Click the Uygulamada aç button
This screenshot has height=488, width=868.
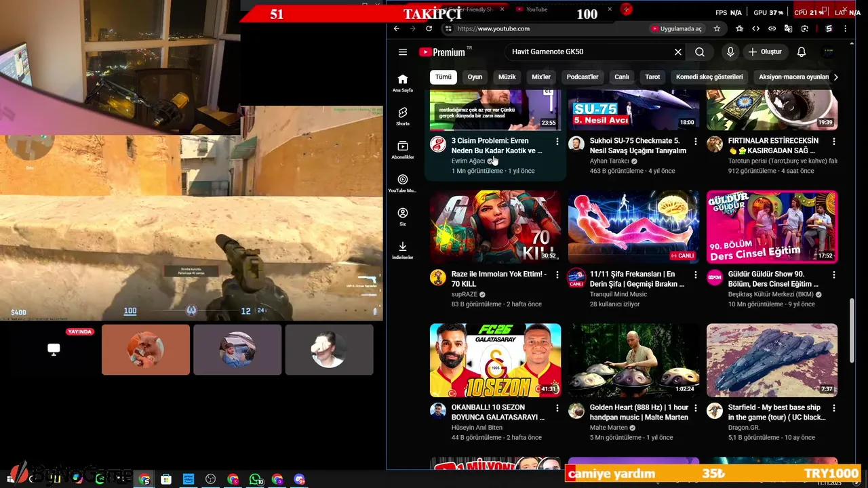(676, 28)
